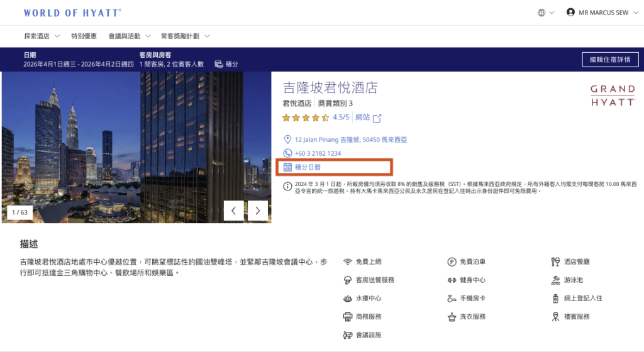Click the 積分 points icon in booking bar
Screen dimensions: 644x352
pos(219,64)
